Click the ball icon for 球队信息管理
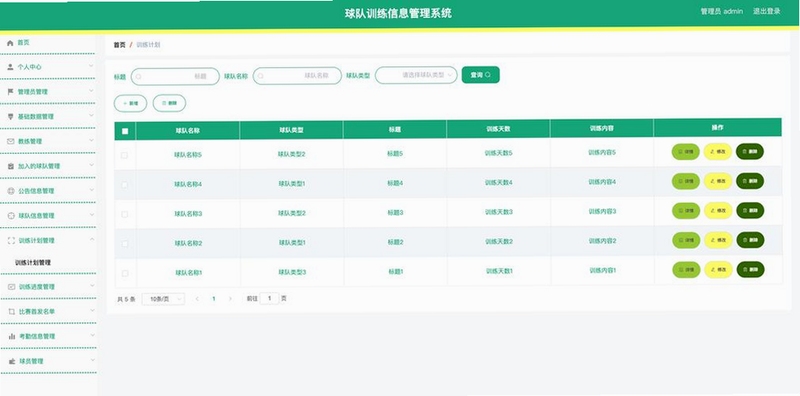This screenshot has width=800, height=396. click(x=11, y=216)
